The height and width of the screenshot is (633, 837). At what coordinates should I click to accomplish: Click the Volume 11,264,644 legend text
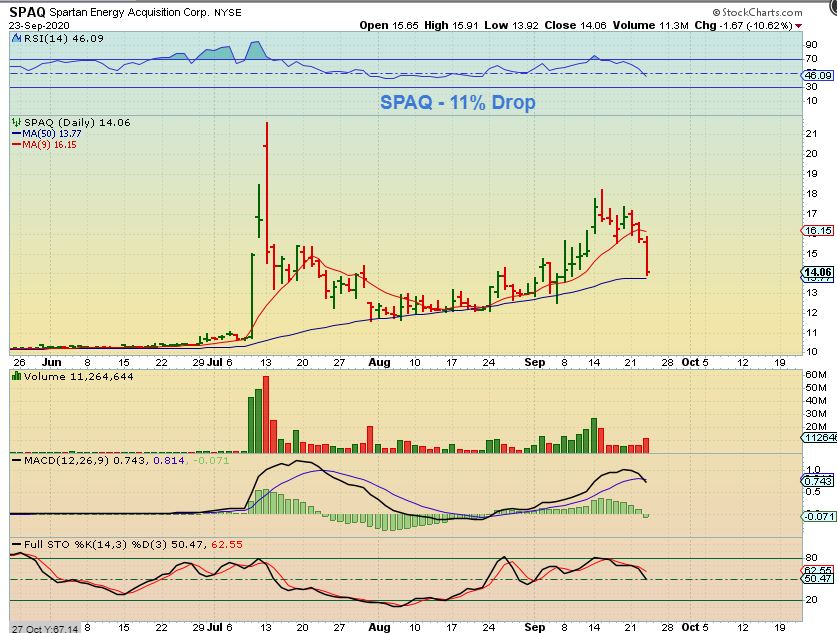[x=78, y=376]
